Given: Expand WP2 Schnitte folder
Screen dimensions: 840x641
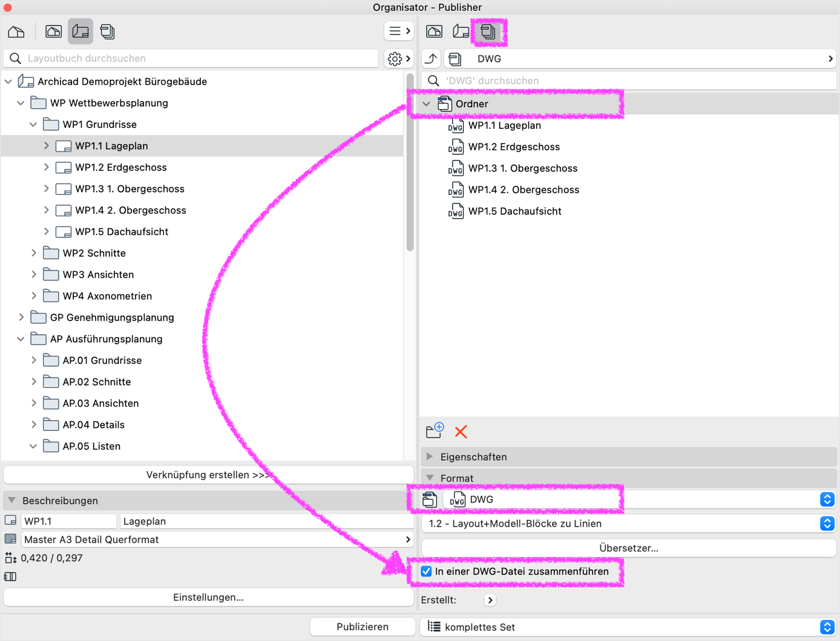Looking at the screenshot, I should (x=34, y=253).
